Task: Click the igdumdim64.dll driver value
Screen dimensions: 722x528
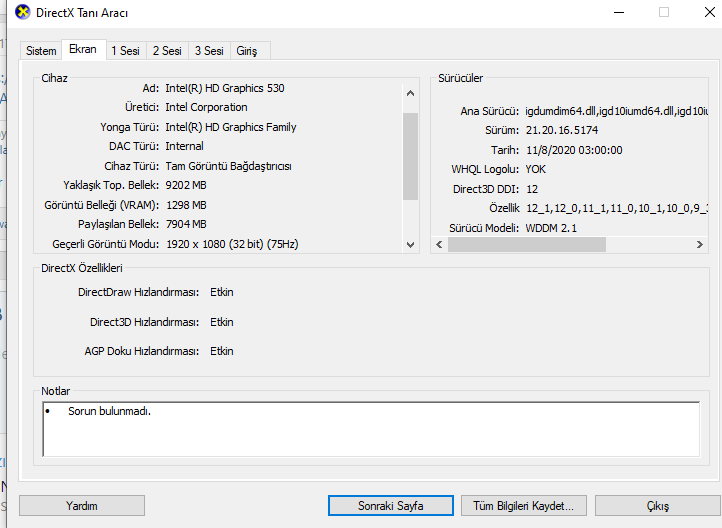Action: coord(616,111)
